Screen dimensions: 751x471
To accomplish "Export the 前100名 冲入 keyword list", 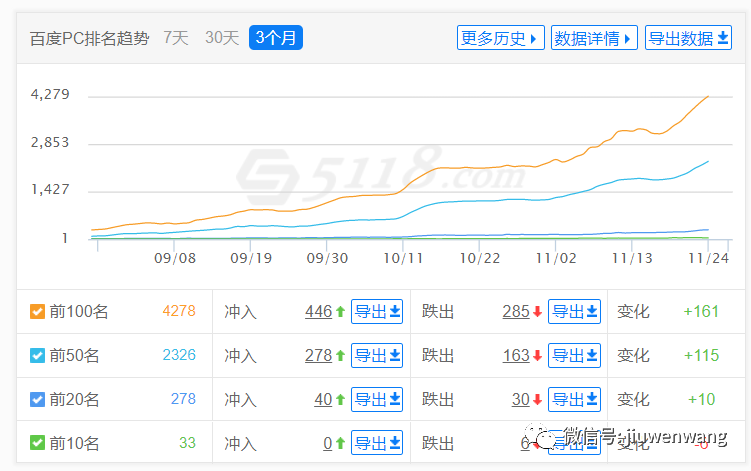I will tap(377, 312).
